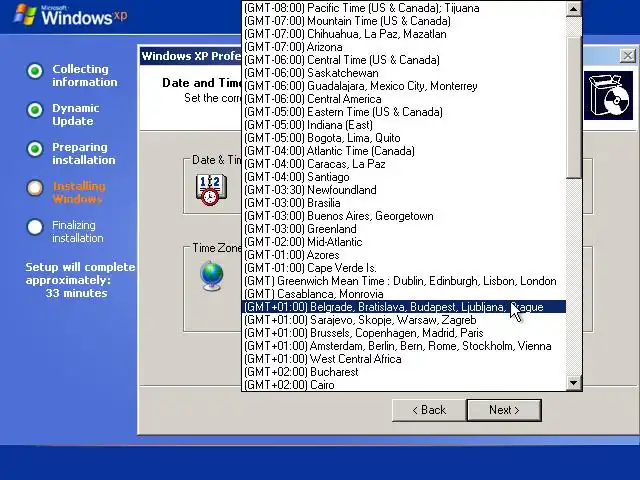Select Brussels, Copenhagen, Madrid, Paris
The height and width of the screenshot is (480, 640).
404,333
